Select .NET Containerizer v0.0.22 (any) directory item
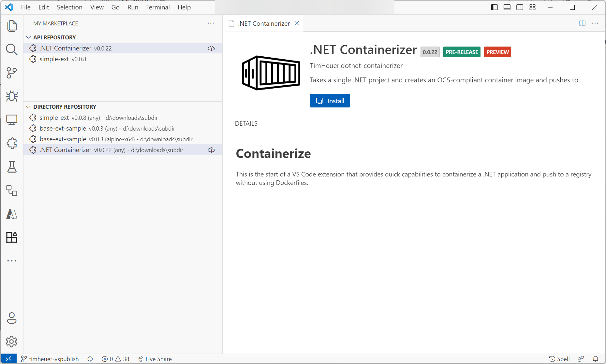Image resolution: width=606 pixels, height=364 pixels. pos(123,150)
